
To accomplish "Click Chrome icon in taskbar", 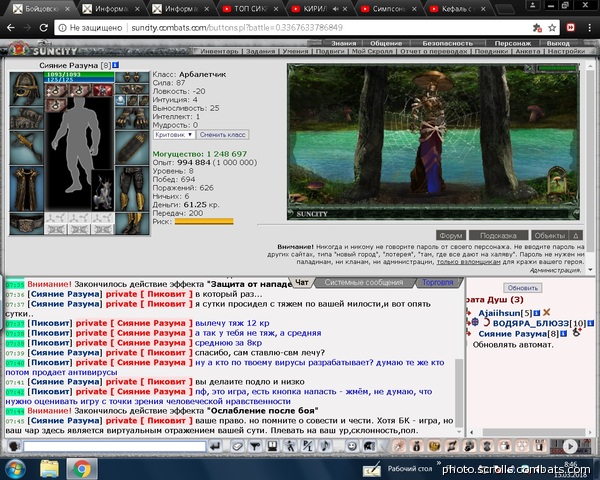I will 82,469.
